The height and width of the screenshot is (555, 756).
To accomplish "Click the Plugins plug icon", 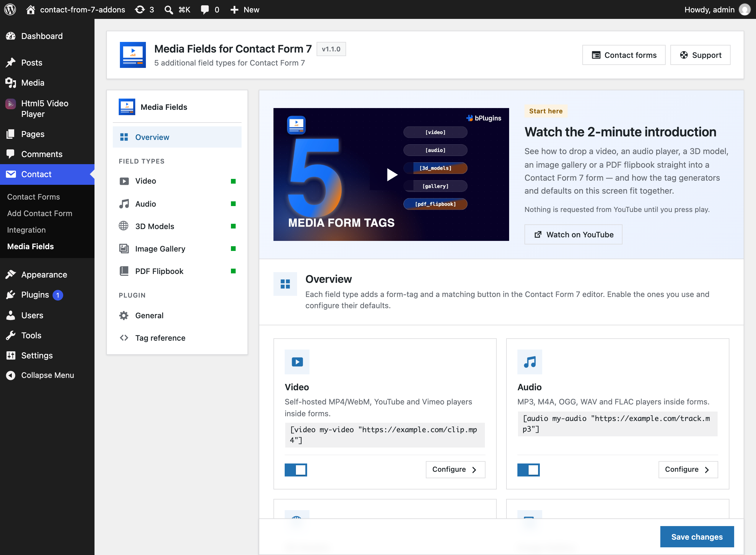I will click(x=11, y=295).
